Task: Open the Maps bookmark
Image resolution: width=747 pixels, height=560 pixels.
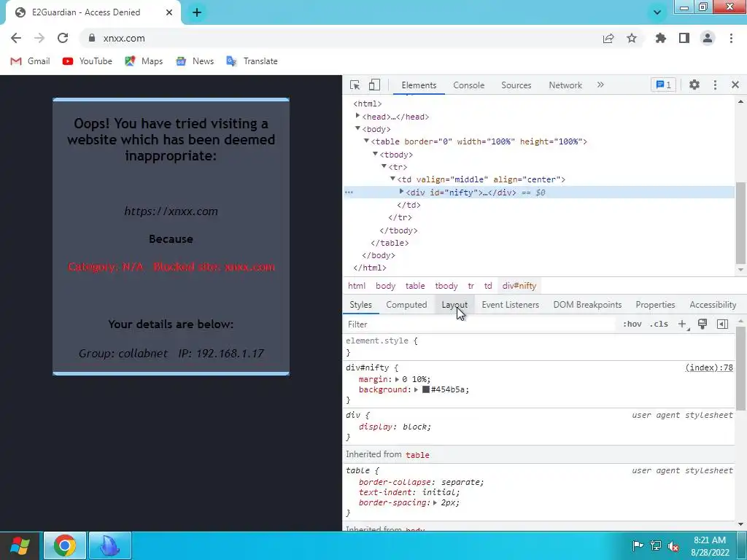Action: tap(144, 61)
